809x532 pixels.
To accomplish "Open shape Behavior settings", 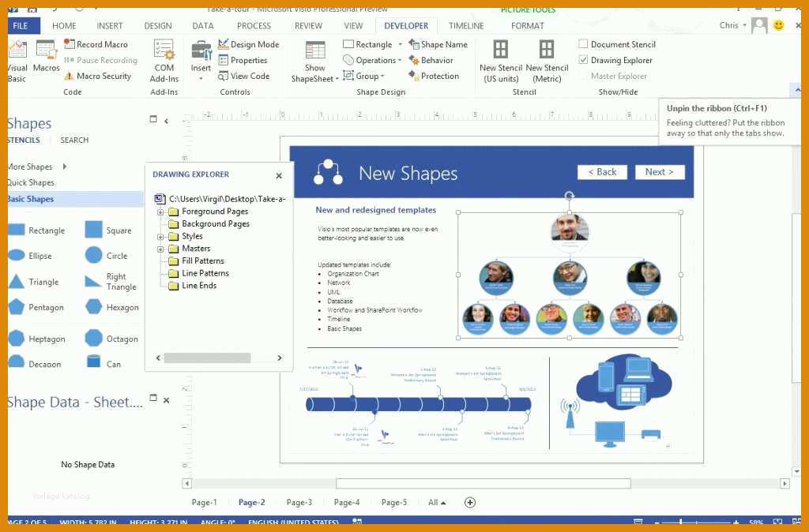I will [x=431, y=60].
